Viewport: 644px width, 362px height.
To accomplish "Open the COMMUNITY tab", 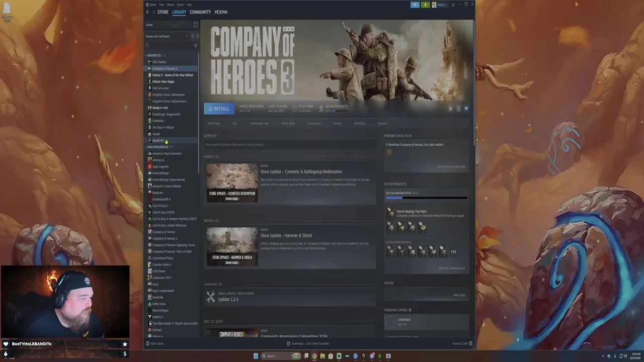I will tap(200, 12).
